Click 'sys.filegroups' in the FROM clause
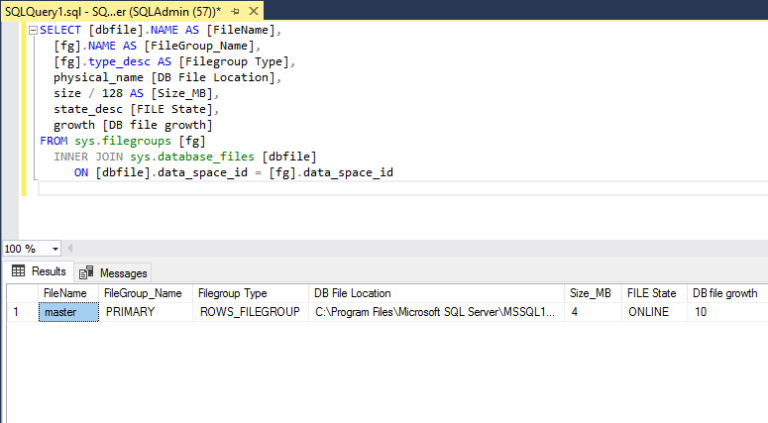The image size is (768, 423). pyautogui.click(x=122, y=141)
